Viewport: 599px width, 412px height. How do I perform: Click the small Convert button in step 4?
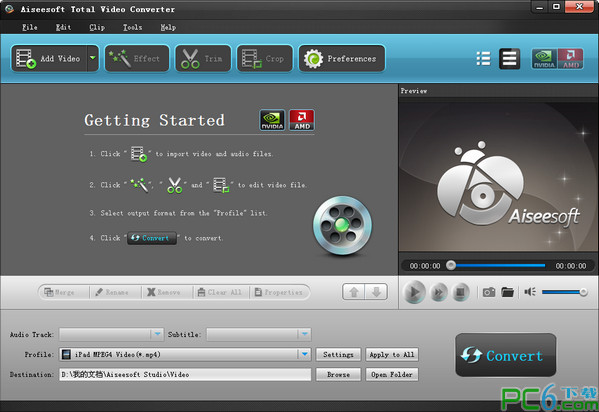152,238
